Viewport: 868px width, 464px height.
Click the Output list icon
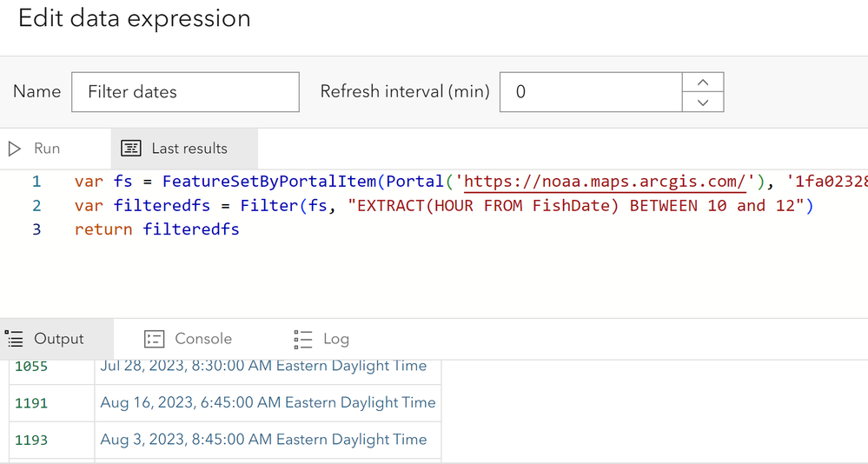(15, 338)
